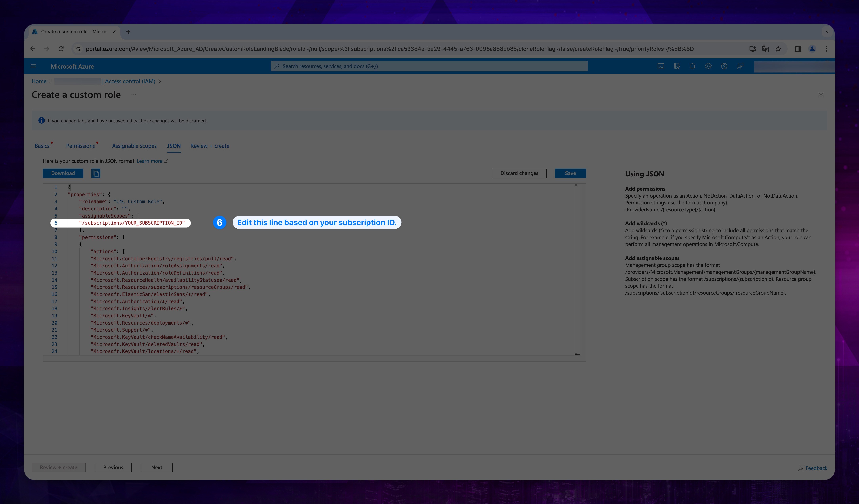The height and width of the screenshot is (504, 859).
Task: Open a new browser tab
Action: (128, 32)
